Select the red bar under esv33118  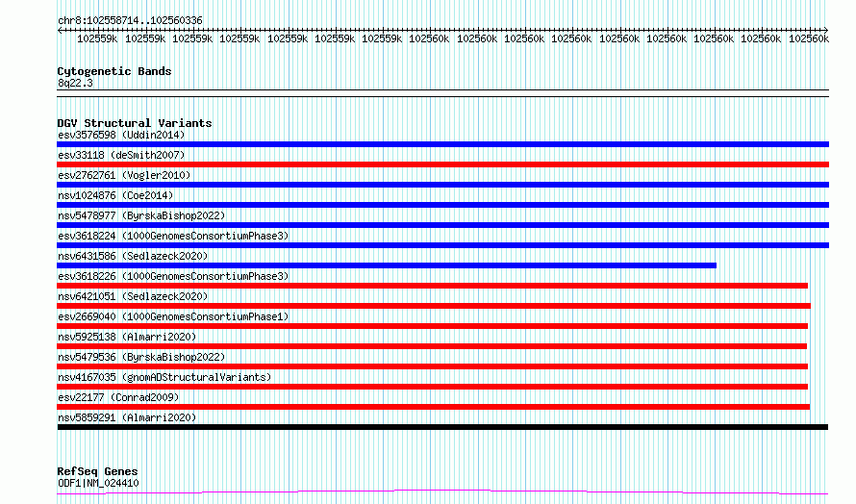click(x=442, y=164)
